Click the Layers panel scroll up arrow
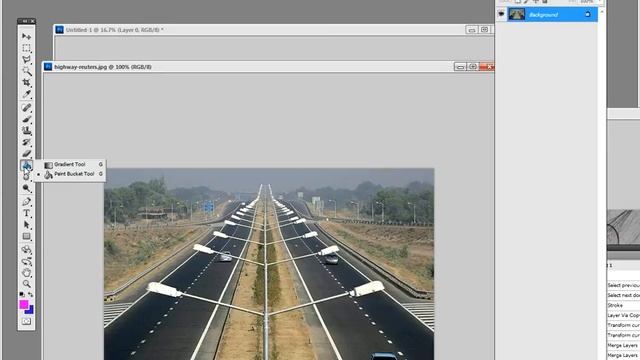Screen dimensions: 640x360 coord(602,12)
